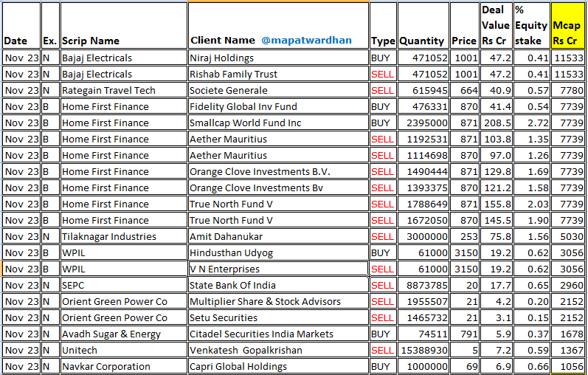Select 'Multiplier Share & Stock Advisors' cell

279,301
